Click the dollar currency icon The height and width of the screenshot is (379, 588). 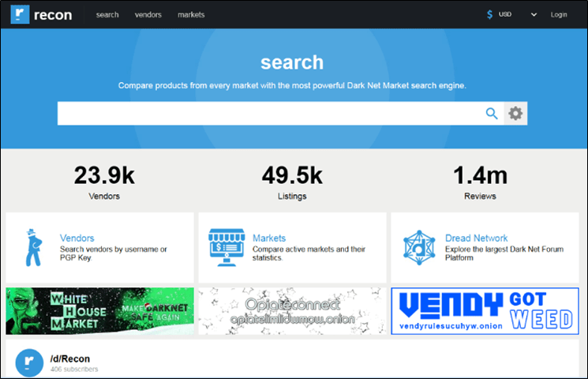click(490, 15)
